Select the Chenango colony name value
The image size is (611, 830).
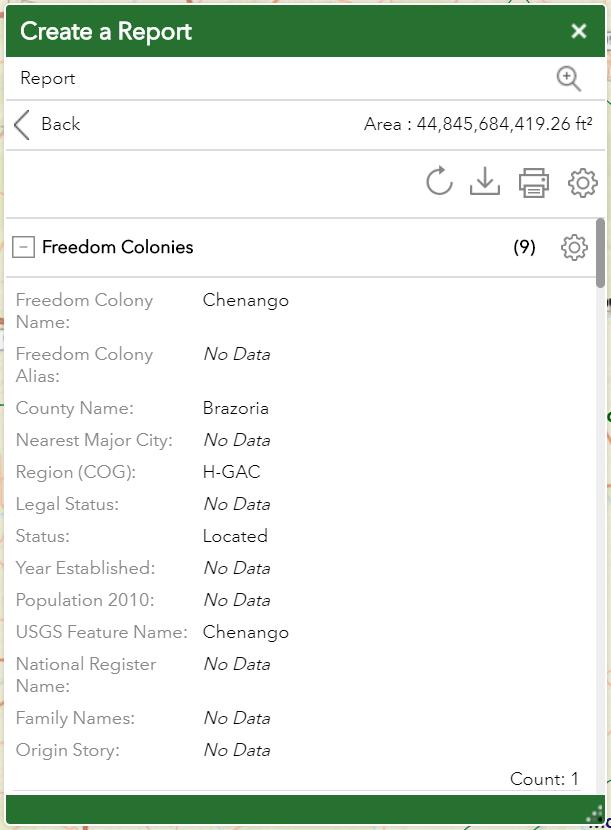tap(245, 300)
